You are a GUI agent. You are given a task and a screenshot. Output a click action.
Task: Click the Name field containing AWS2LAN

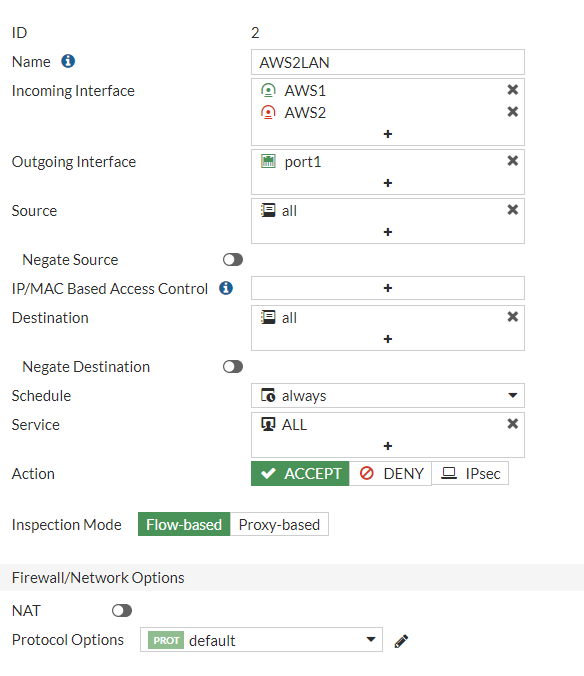[387, 62]
